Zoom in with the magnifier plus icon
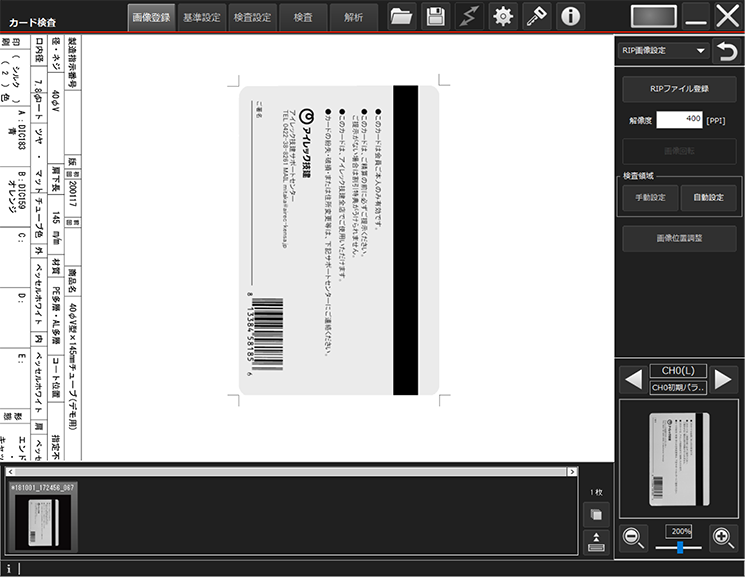745x577 pixels. [x=724, y=538]
